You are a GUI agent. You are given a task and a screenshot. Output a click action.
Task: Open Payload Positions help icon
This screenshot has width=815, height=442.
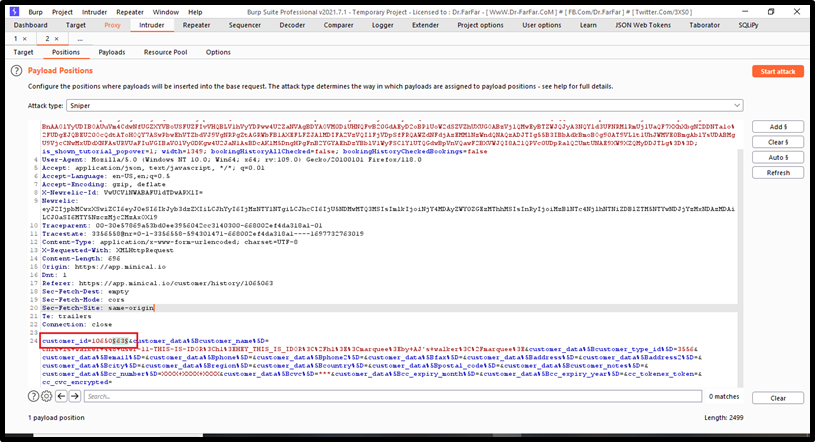17,71
